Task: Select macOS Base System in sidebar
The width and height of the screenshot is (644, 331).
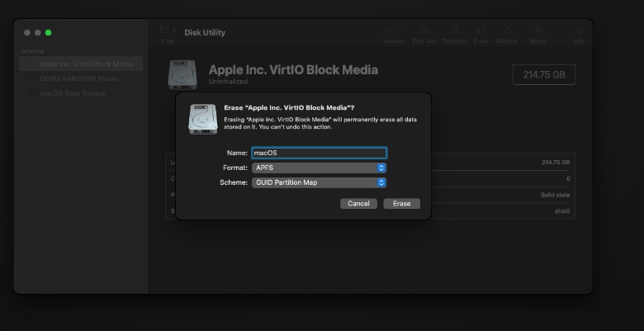Action: (x=73, y=93)
